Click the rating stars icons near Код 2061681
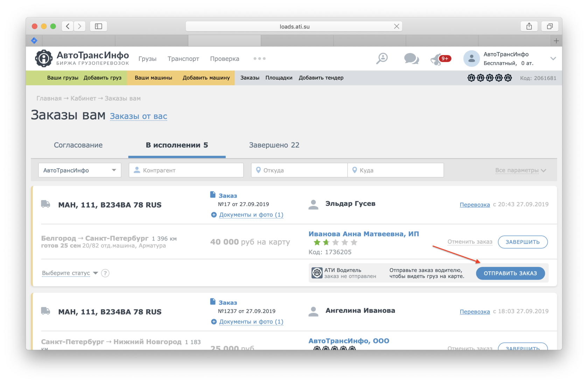 [x=490, y=78]
